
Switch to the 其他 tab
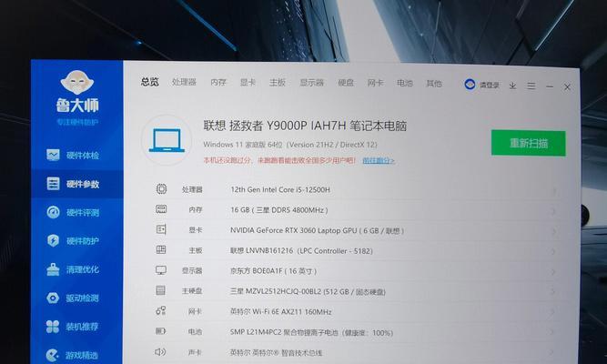point(434,83)
